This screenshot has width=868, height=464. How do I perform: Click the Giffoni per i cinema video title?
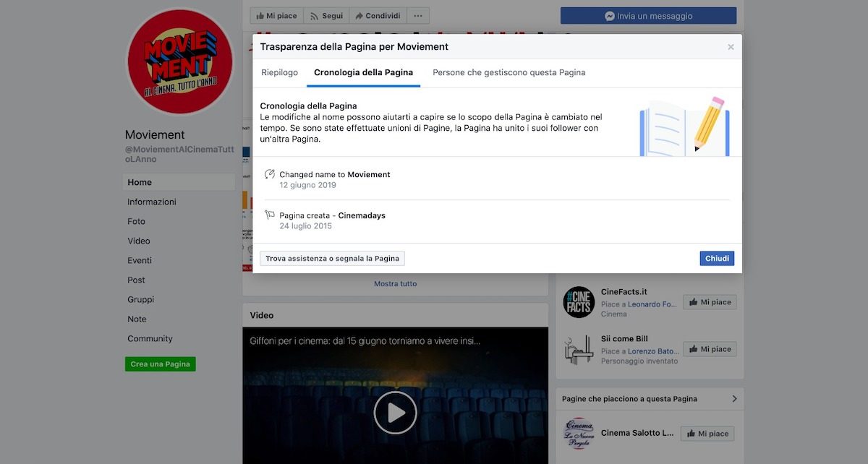tap(365, 340)
